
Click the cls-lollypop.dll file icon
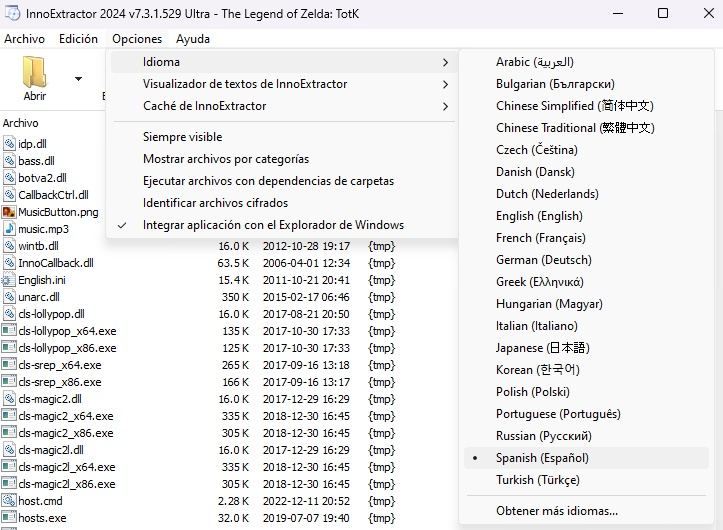[9, 314]
